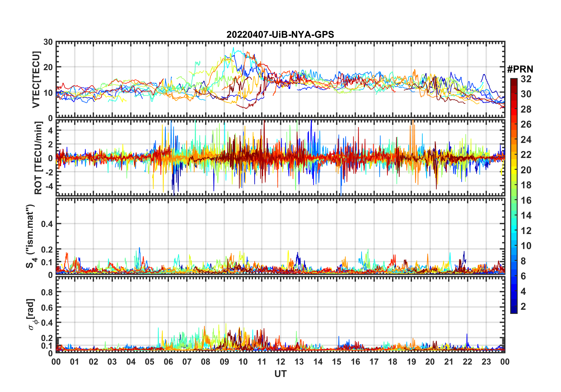This screenshot has height=392, width=561.
Task: Click the 18 label on the PRN colorbar
Action: pos(526,185)
